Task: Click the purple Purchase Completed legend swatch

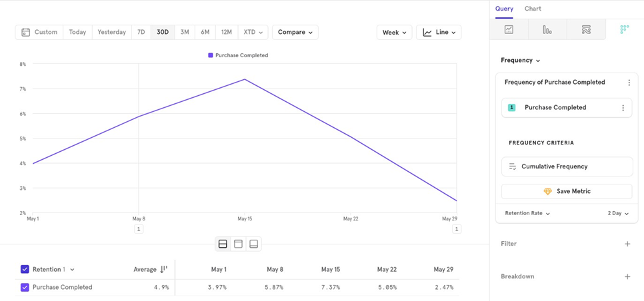Action: point(211,55)
